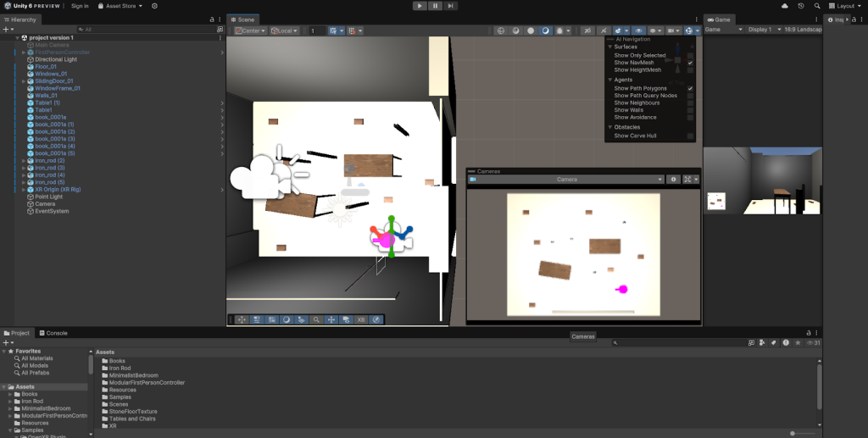Open the Layout dropdown

click(x=845, y=6)
